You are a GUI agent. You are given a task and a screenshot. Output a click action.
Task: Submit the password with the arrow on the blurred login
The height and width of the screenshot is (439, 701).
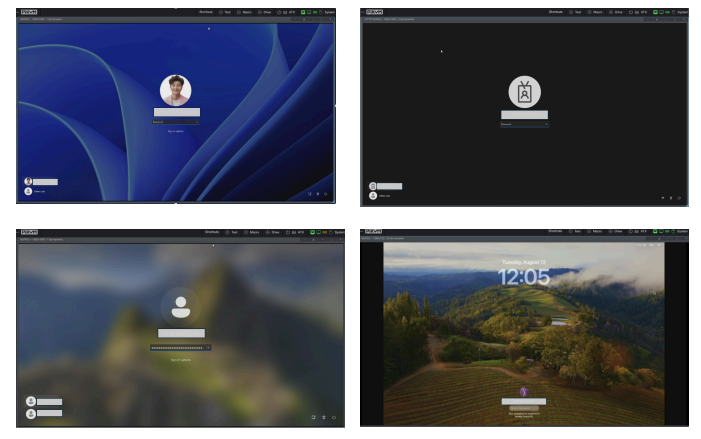point(207,347)
